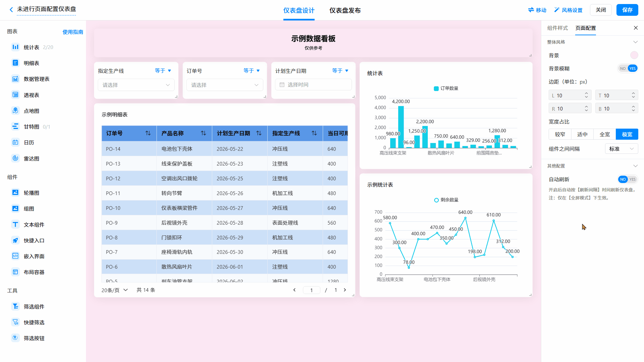644x362 pixels.
Task: Select the 筛选按钮 tool icon
Action: click(x=15, y=338)
